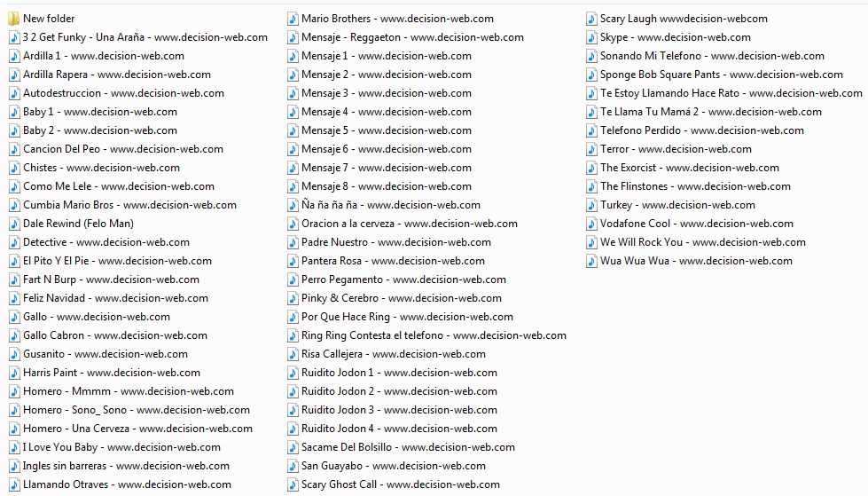Select El Pito Y El Pie file

pyautogui.click(x=117, y=261)
